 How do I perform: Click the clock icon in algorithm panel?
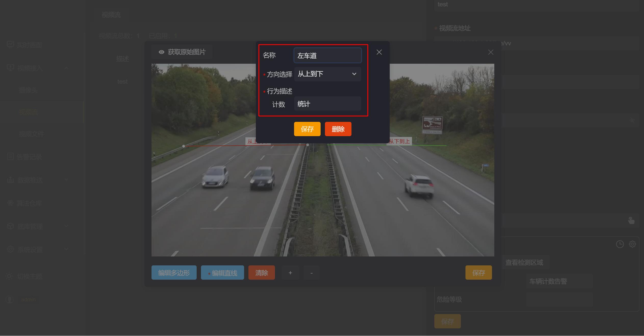pyautogui.click(x=620, y=244)
